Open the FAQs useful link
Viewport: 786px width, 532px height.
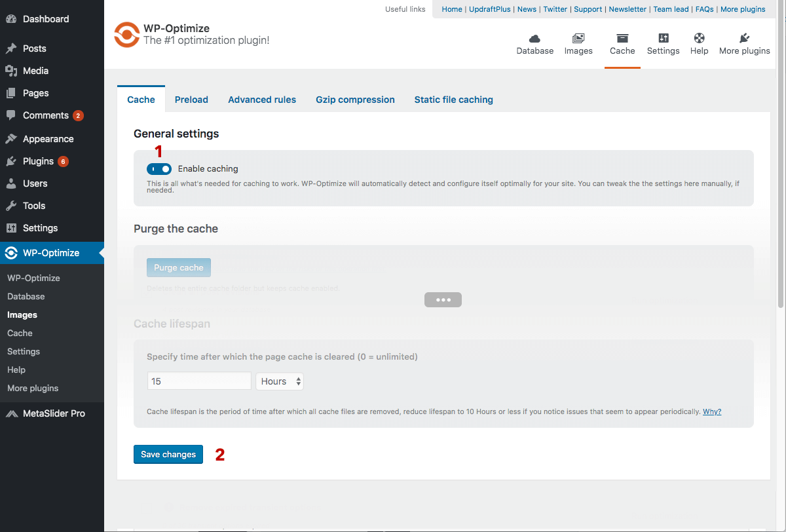(x=705, y=9)
